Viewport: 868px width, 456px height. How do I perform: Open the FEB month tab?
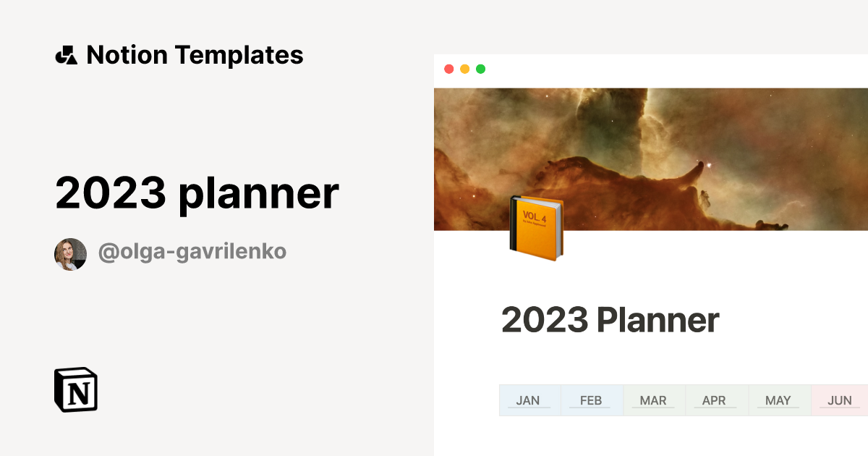tap(591, 400)
